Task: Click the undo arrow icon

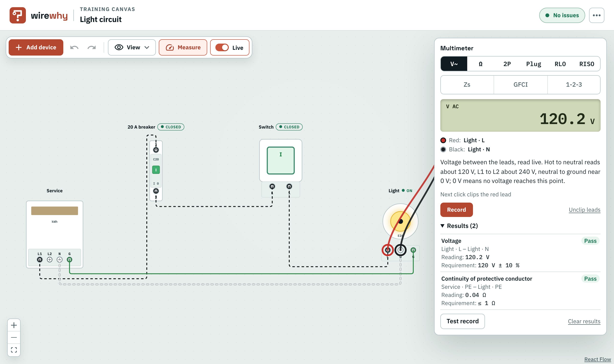Action: (74, 47)
